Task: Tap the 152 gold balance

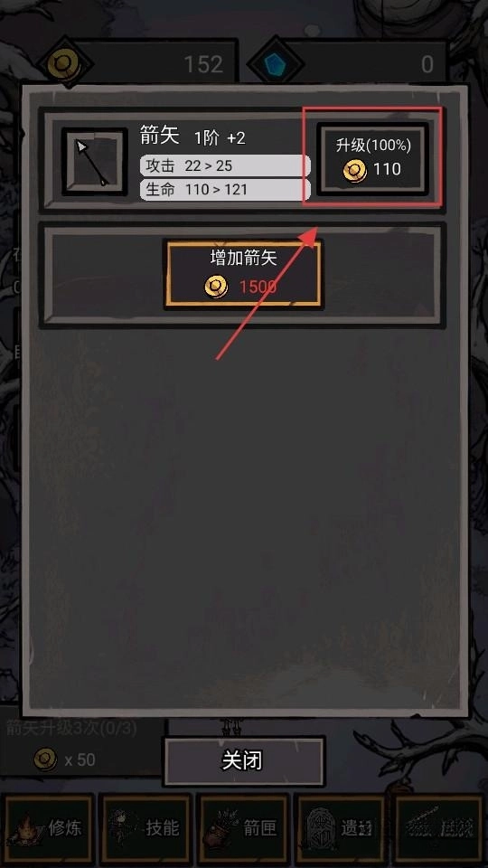Action: coord(203,65)
